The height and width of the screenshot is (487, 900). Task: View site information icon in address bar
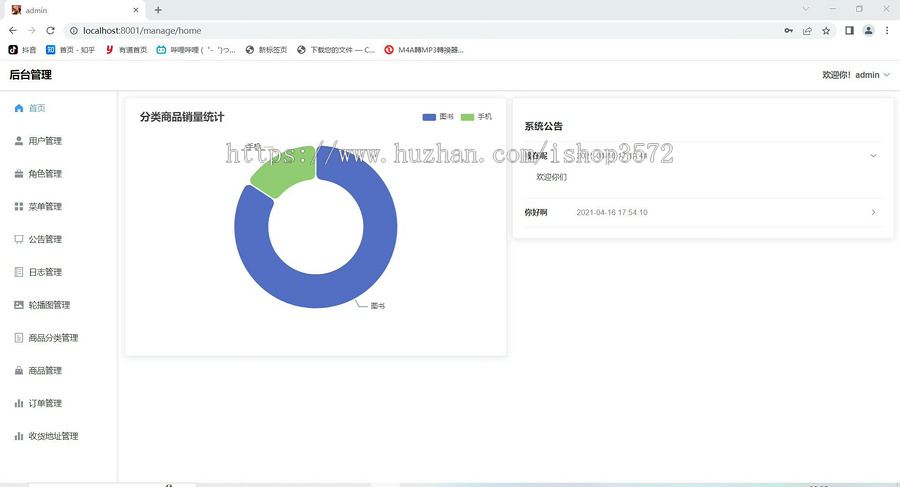coord(73,30)
